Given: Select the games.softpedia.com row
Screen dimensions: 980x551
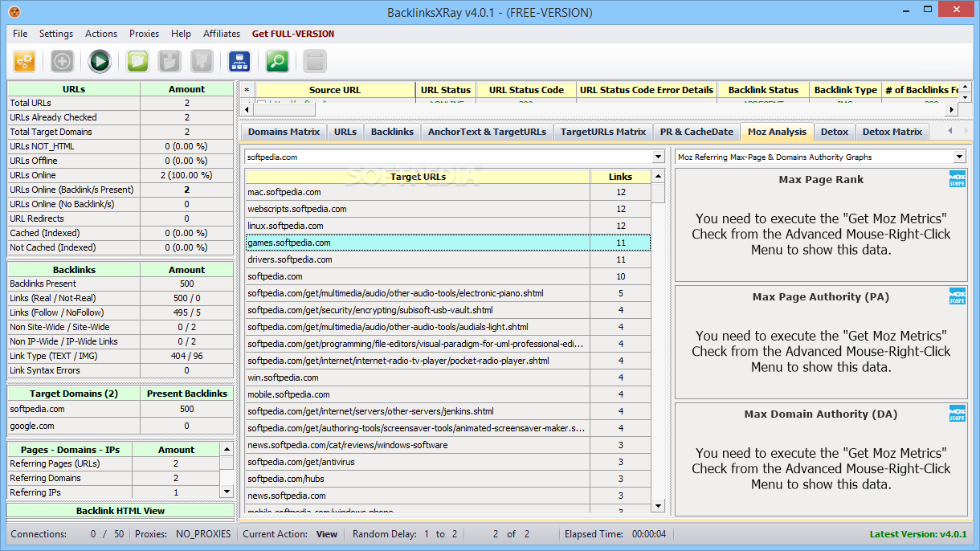Looking at the screenshot, I should coord(448,243).
